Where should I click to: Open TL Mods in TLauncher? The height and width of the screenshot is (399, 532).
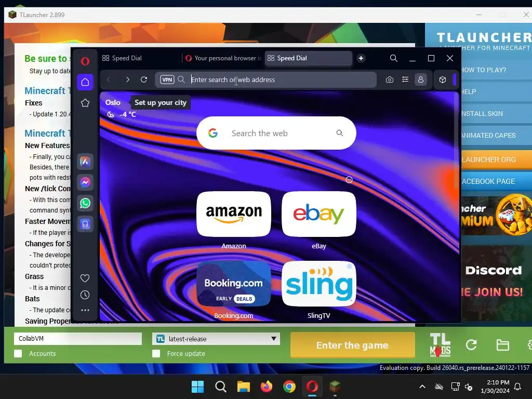pos(440,345)
